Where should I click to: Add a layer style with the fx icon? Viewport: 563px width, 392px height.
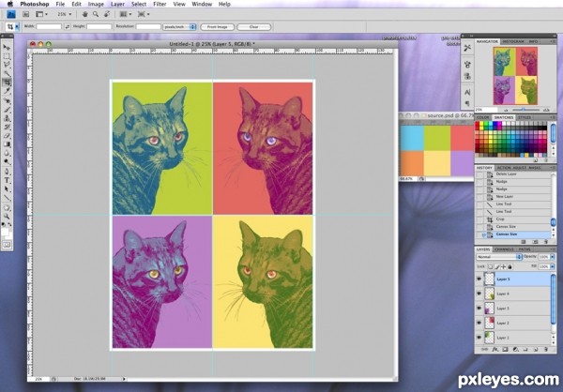(495, 349)
